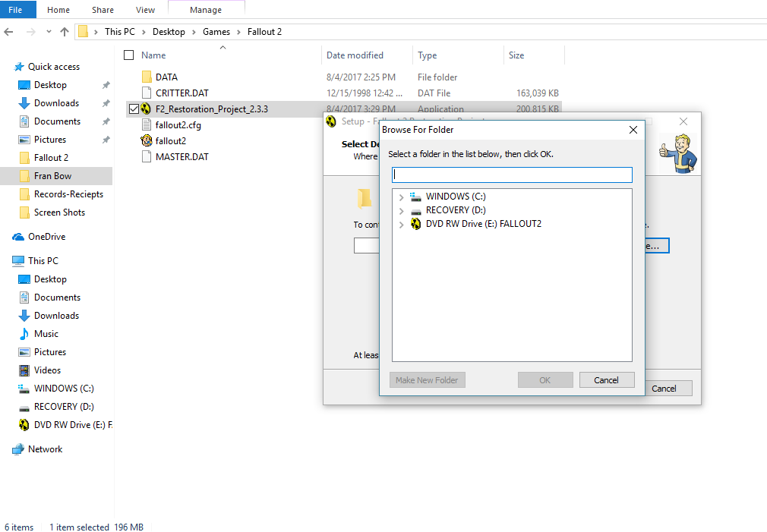This screenshot has height=532, width=767.
Task: Open the Manage ribbon tab
Action: (x=206, y=10)
